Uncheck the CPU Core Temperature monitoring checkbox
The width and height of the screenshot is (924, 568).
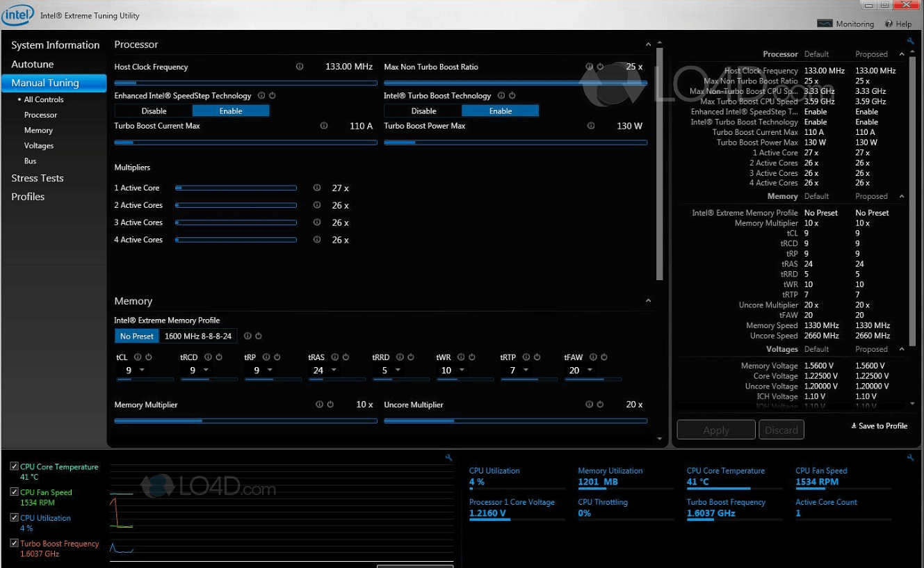coord(15,466)
